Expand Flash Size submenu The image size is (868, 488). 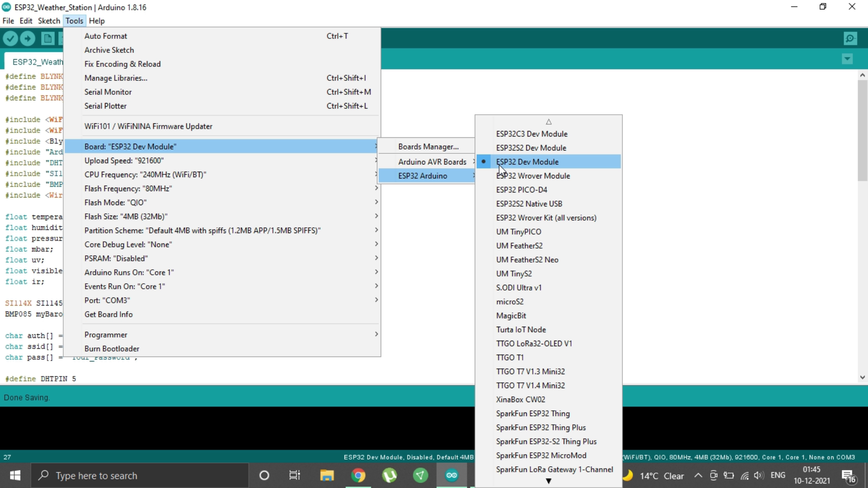point(222,216)
